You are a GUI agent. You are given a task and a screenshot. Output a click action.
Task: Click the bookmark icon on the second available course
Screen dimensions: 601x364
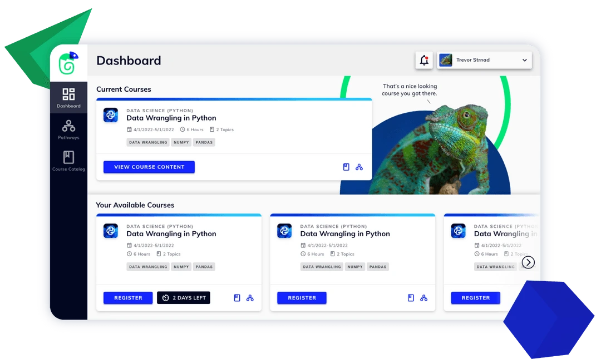411,298
